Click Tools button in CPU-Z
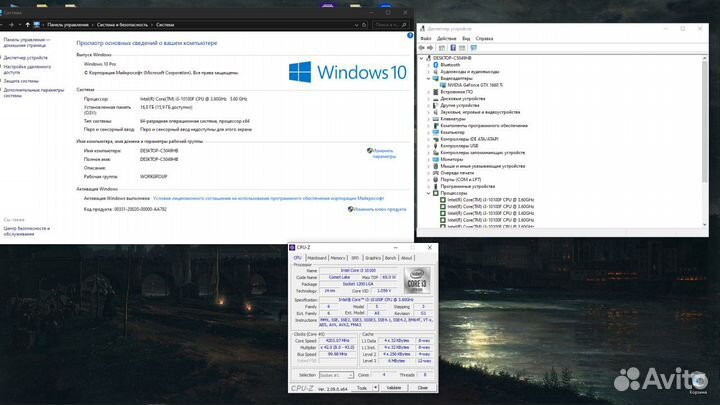 coord(362,388)
